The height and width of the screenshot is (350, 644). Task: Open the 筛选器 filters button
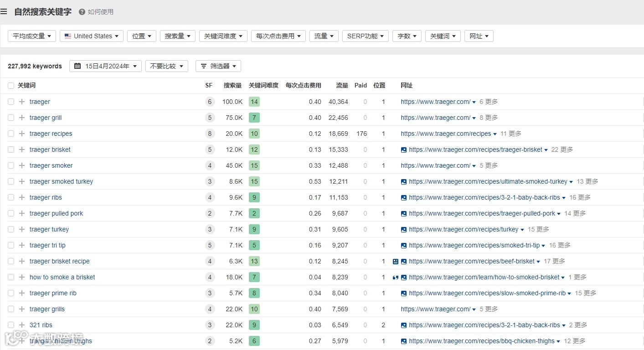[x=218, y=66]
